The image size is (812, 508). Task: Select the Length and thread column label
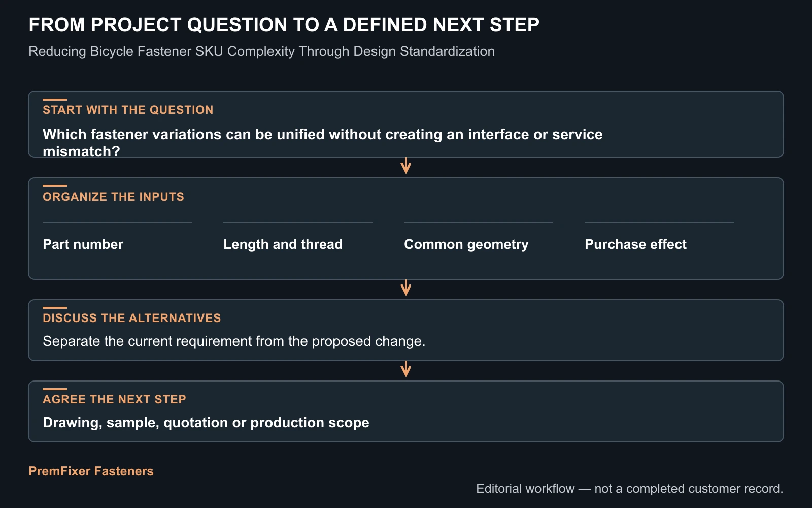click(x=283, y=244)
